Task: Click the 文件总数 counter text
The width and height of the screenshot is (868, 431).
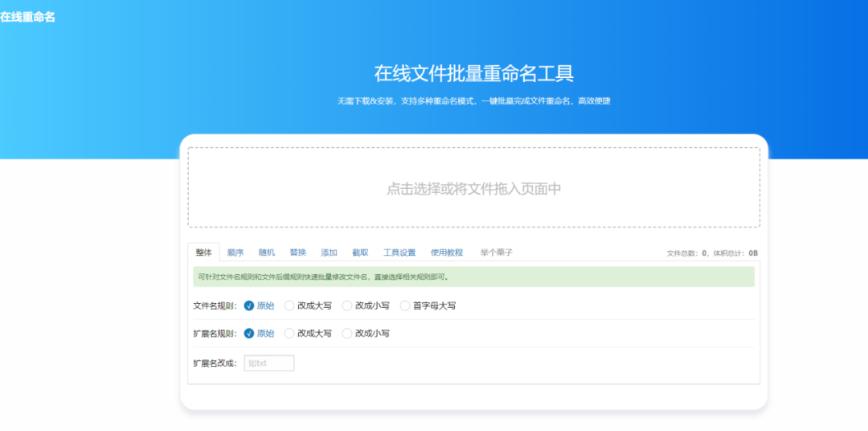Action: (x=686, y=253)
